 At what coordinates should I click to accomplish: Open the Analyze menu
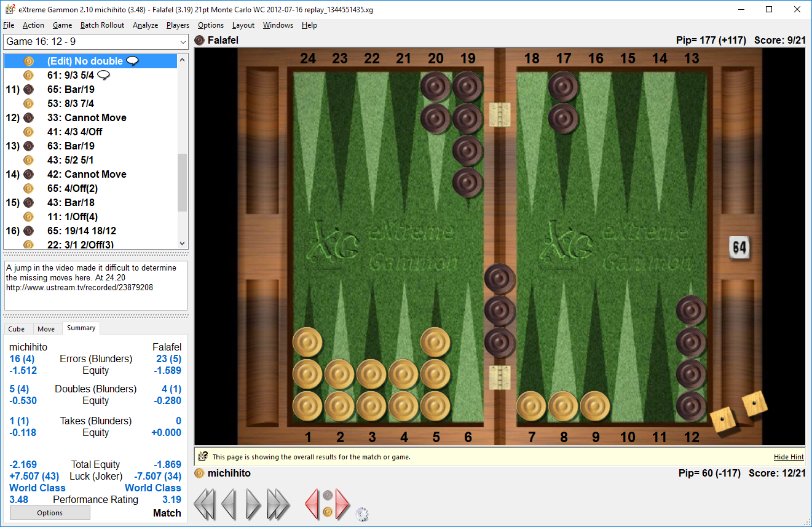click(145, 25)
